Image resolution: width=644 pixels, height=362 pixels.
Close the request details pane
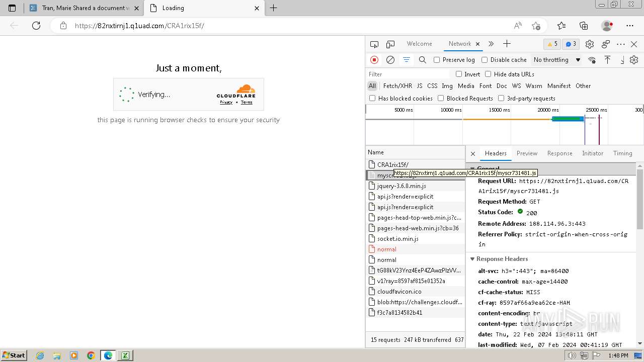click(x=472, y=153)
